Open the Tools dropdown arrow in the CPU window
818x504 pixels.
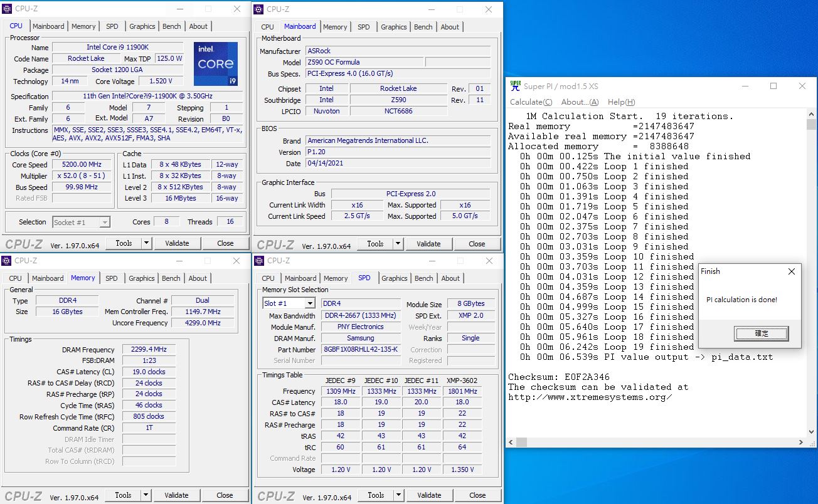pyautogui.click(x=146, y=243)
